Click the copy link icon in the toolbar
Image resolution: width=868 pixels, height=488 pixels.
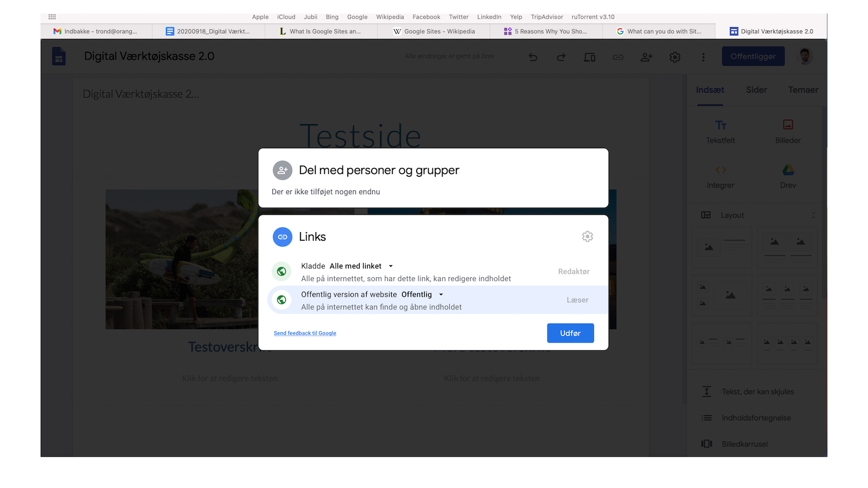pyautogui.click(x=618, y=56)
